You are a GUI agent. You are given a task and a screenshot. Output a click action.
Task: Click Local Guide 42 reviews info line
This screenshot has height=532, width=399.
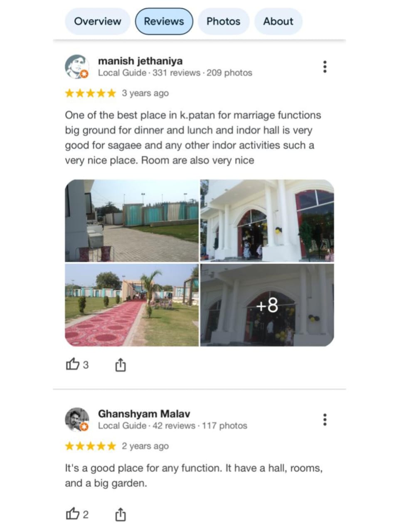(172, 426)
